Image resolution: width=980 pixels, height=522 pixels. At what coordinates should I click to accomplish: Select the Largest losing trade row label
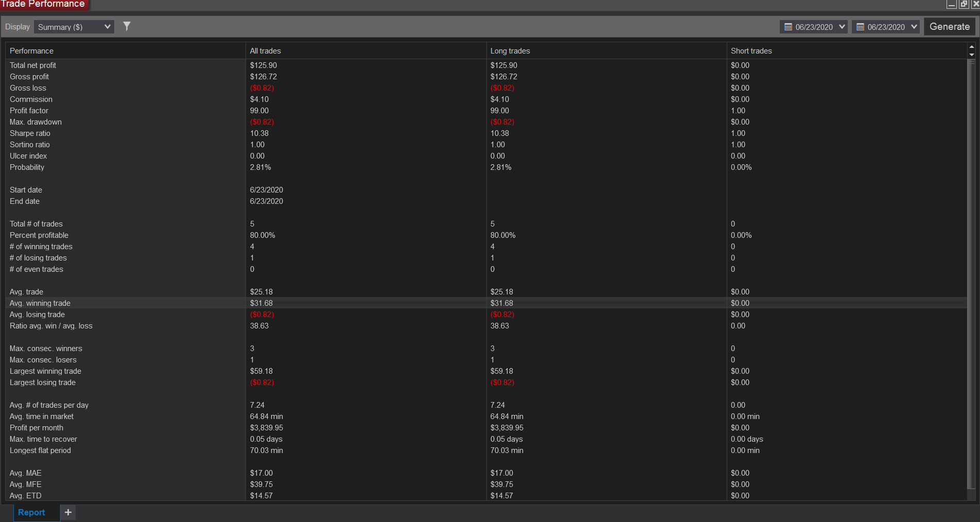[43, 382]
